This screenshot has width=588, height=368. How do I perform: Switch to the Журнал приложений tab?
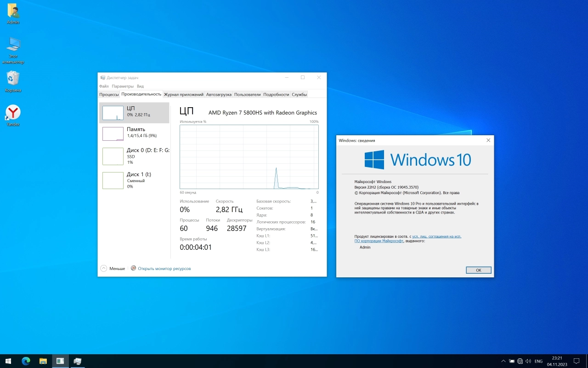tap(184, 94)
